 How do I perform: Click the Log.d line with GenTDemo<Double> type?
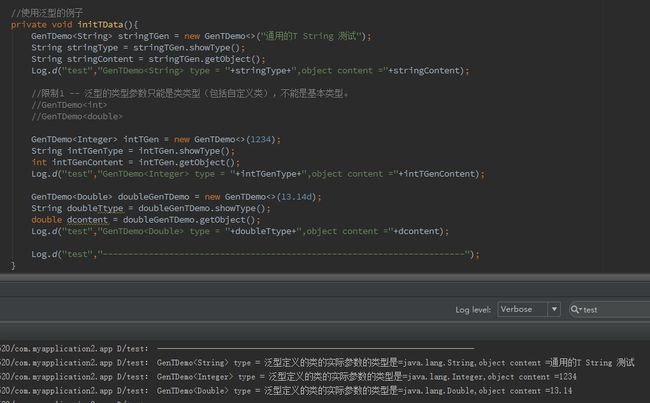click(x=240, y=231)
